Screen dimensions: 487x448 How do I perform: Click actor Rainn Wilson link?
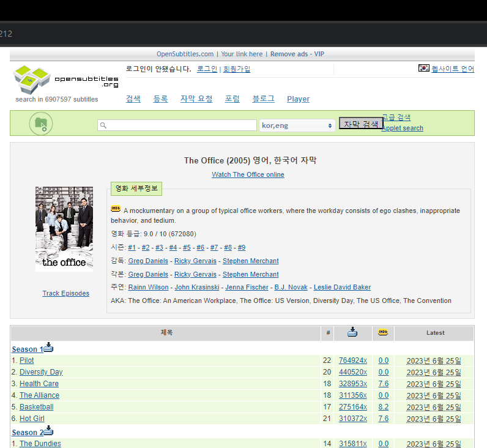click(149, 288)
